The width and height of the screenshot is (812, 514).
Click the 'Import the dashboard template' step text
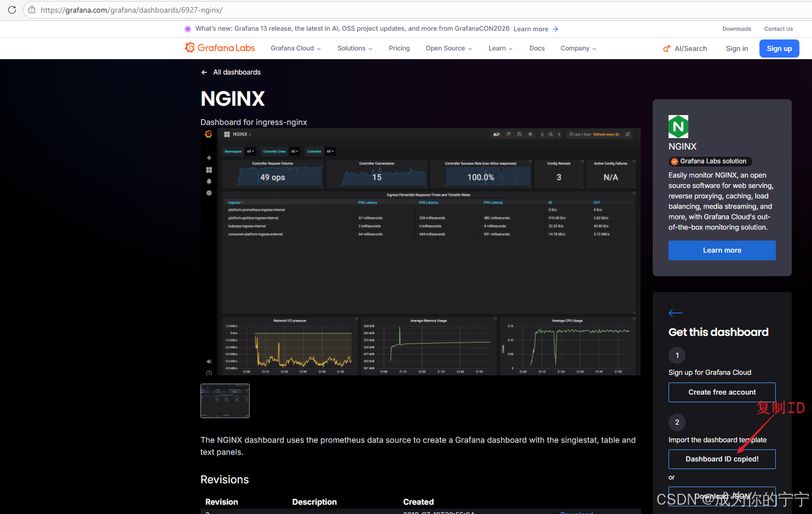point(717,440)
